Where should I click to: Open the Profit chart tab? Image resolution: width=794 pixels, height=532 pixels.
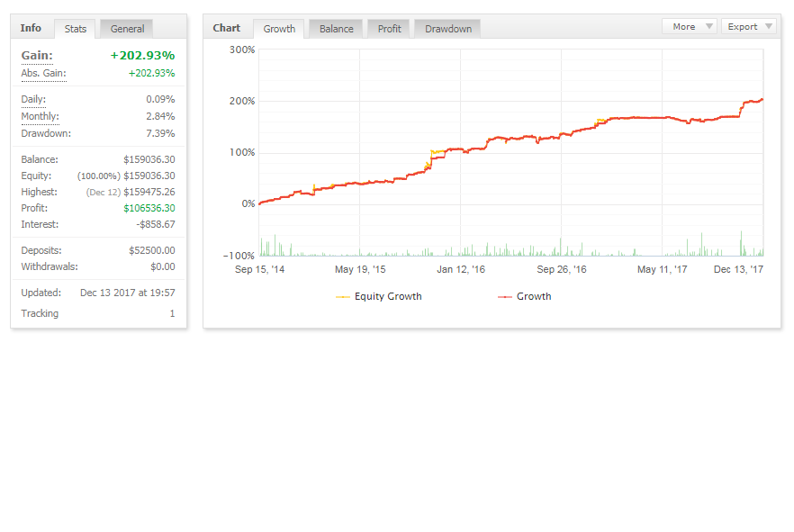[389, 29]
